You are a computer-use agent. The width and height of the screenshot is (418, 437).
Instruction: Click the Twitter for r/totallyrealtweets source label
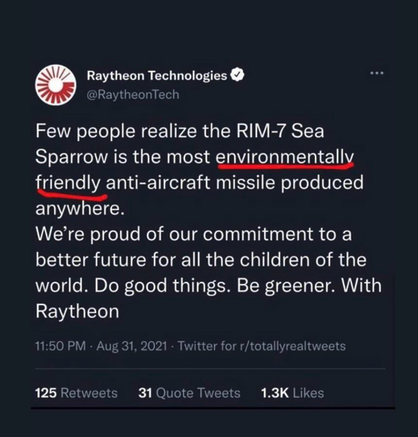[262, 346]
